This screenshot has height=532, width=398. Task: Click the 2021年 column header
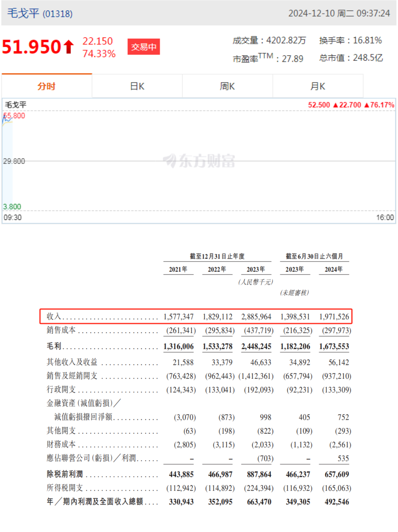click(178, 269)
